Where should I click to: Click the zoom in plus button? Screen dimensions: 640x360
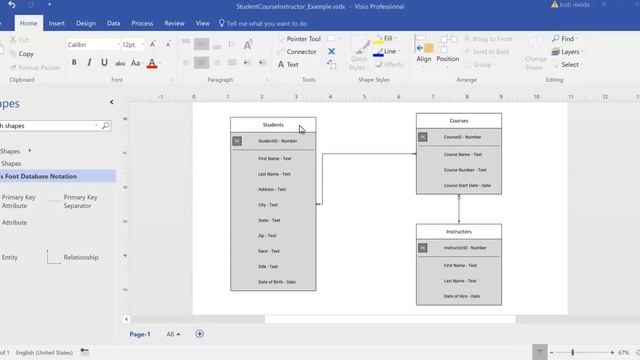coord(612,352)
